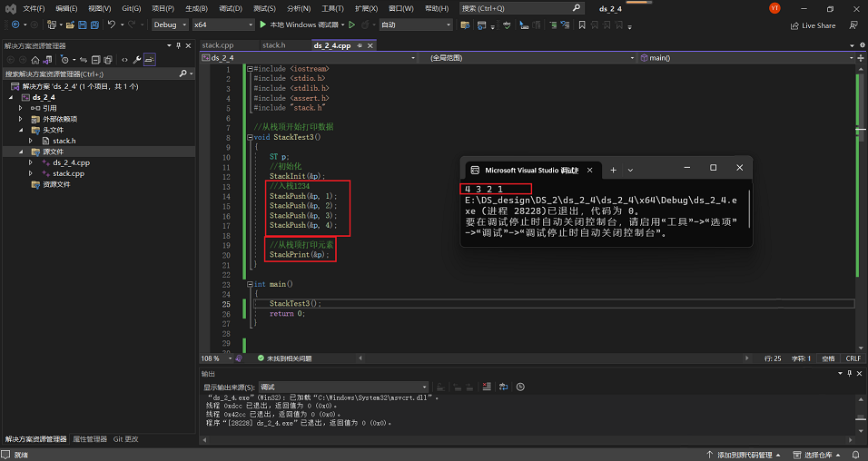Open the 工具(T) menu
Viewport: 868px width, 461px height.
pyautogui.click(x=332, y=8)
